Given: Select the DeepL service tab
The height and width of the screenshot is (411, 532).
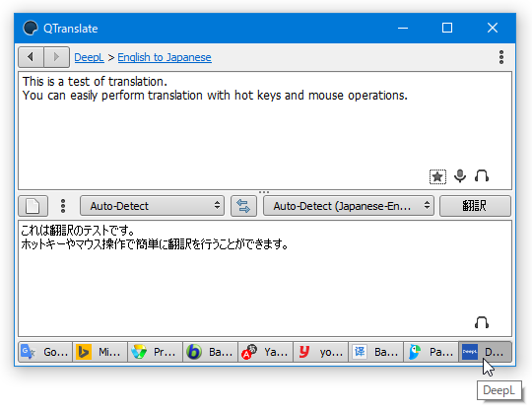Looking at the screenshot, I should pos(485,352).
